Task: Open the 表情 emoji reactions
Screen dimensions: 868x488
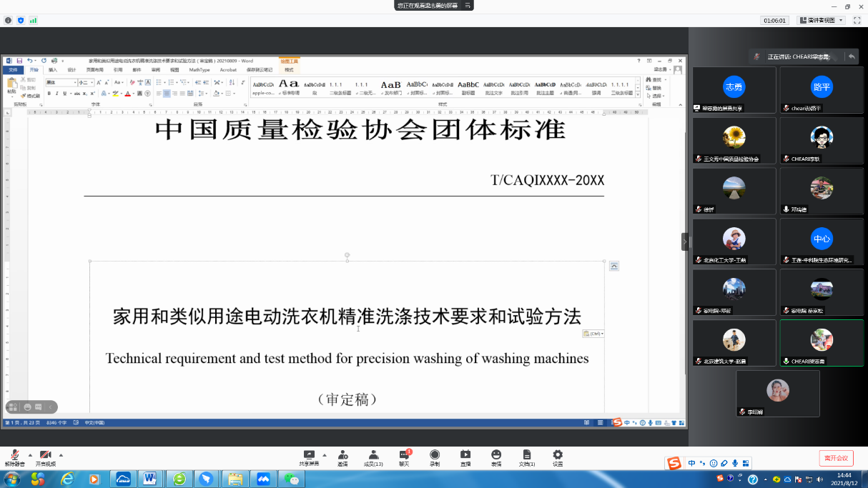Action: pyautogui.click(x=496, y=457)
